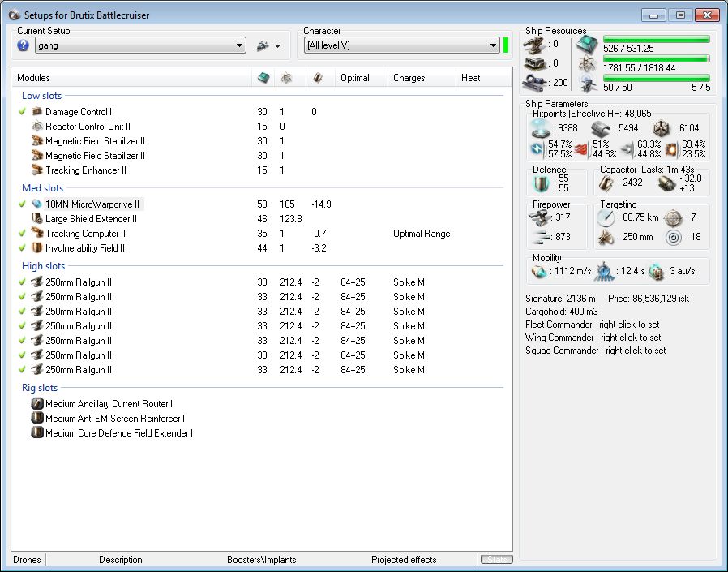This screenshot has height=572, width=728.
Task: Sort by Optimal column header
Action: pos(355,78)
